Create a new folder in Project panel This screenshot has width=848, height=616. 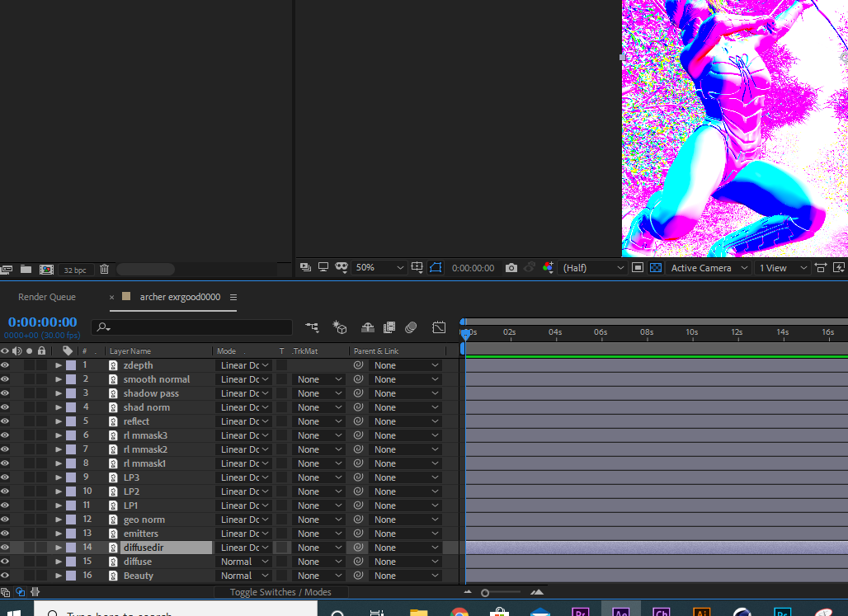[26, 269]
